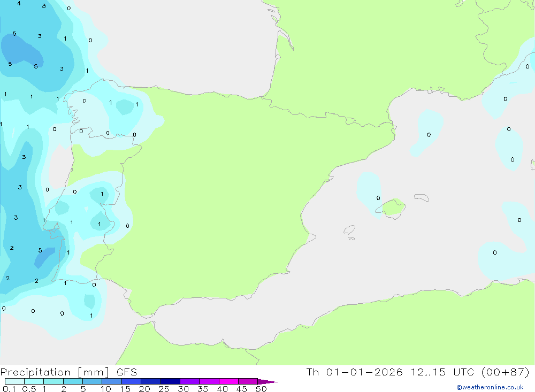Click Menorca island outline on the map
Viewport: 535px width, 392px height.
pos(422,197)
